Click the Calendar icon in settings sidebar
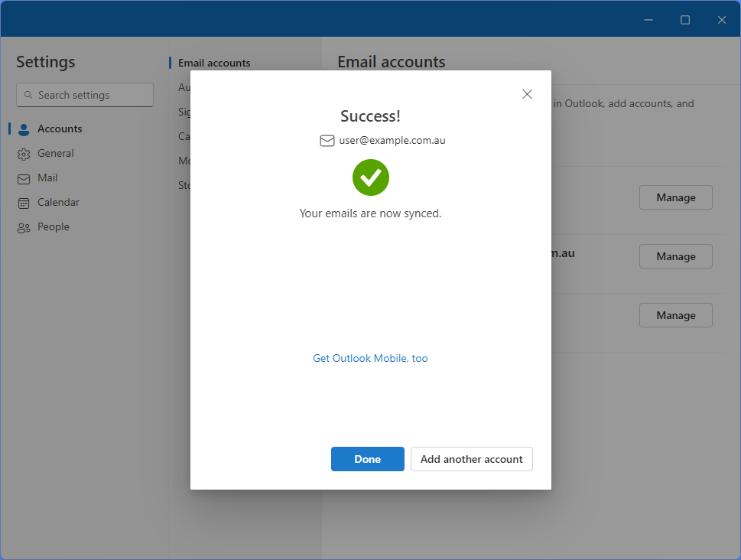741x560 pixels. (x=24, y=203)
